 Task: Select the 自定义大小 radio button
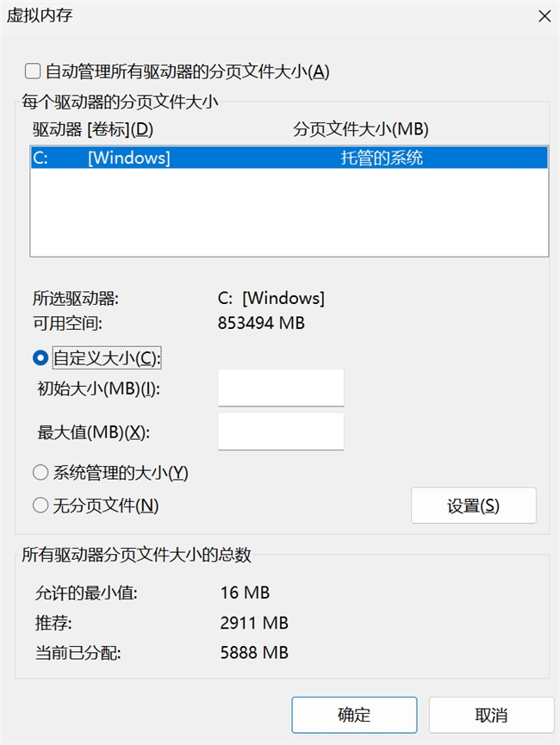(40, 357)
